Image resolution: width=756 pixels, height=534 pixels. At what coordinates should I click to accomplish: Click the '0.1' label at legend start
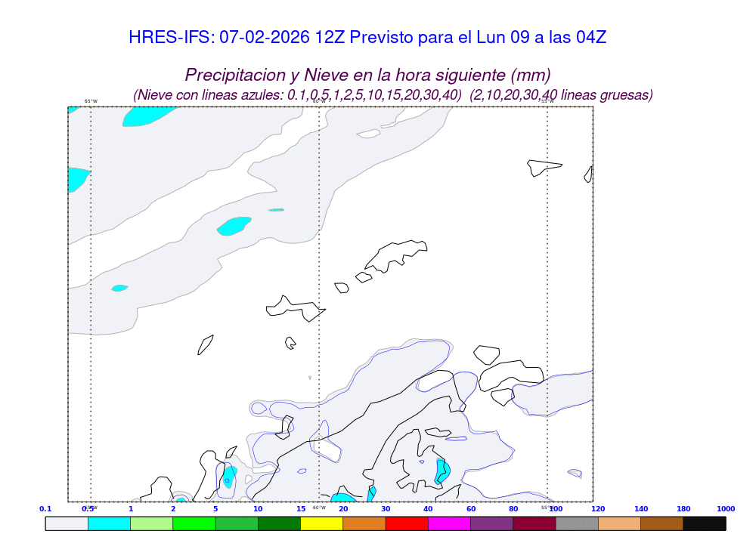pos(45,509)
